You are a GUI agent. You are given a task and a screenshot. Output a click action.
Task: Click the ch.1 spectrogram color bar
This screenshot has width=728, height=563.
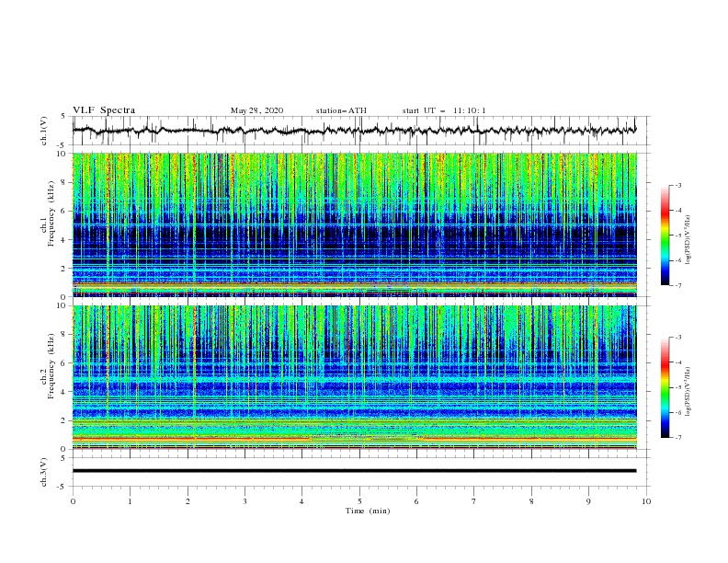click(665, 235)
